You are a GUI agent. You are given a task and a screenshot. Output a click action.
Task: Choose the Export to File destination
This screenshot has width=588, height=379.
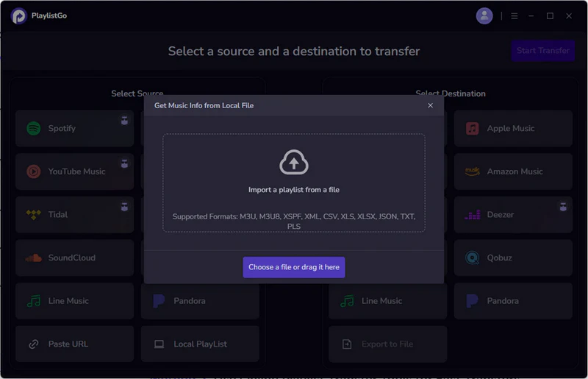click(x=388, y=344)
